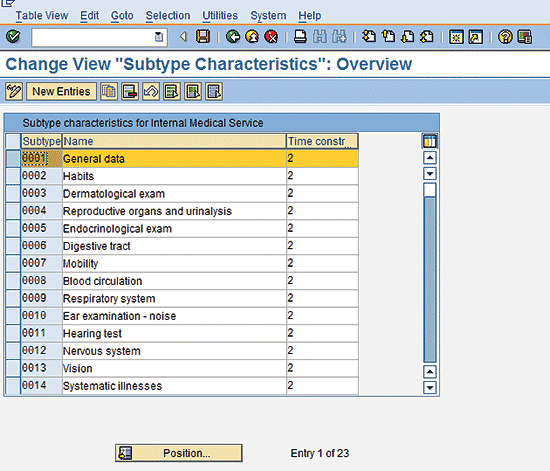Click the vertical scrollbar thumb
The height and width of the screenshot is (471, 550).
click(x=430, y=190)
